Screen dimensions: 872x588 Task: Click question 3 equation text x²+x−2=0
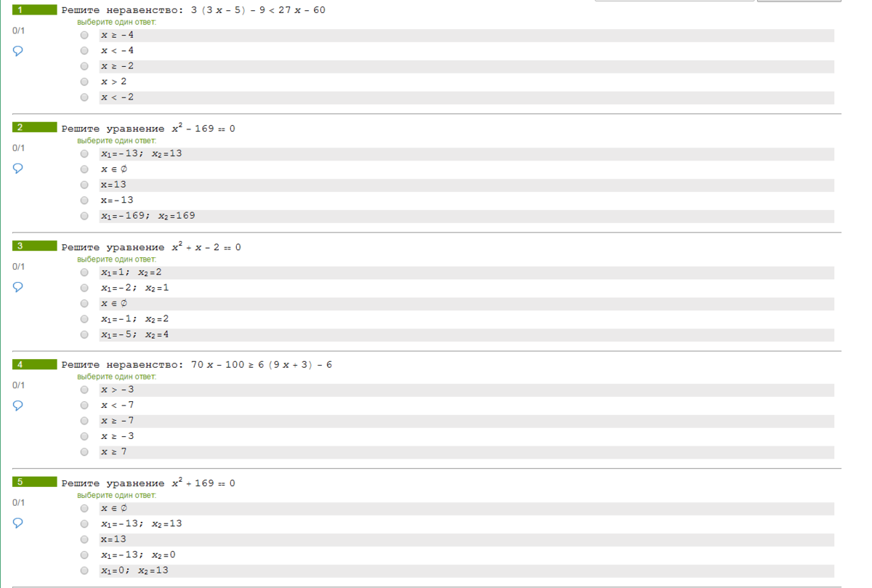click(206, 246)
